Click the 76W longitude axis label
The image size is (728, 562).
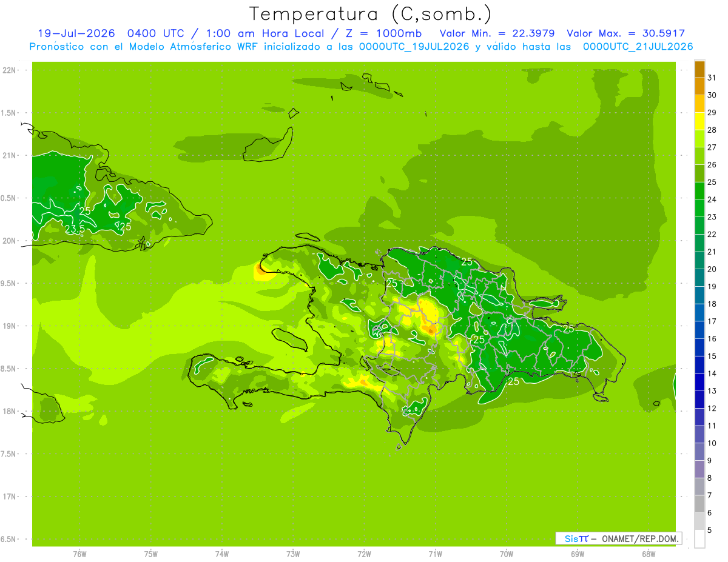[x=79, y=554]
